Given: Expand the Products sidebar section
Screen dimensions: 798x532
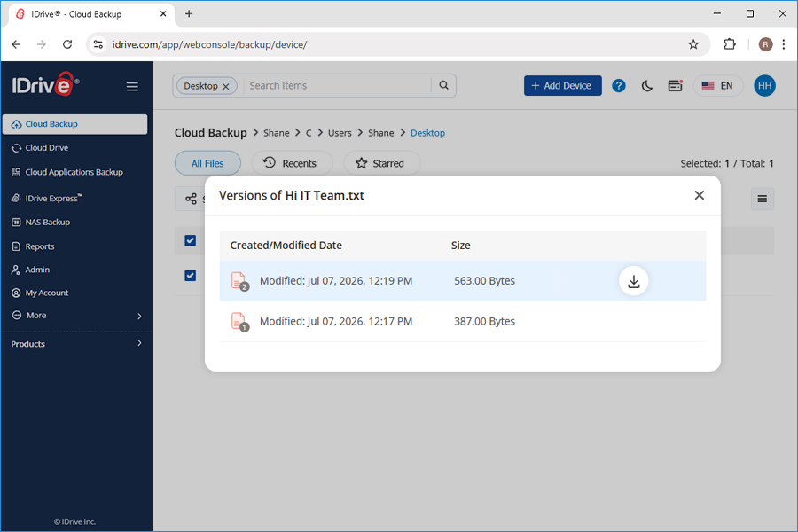Looking at the screenshot, I should click(76, 344).
